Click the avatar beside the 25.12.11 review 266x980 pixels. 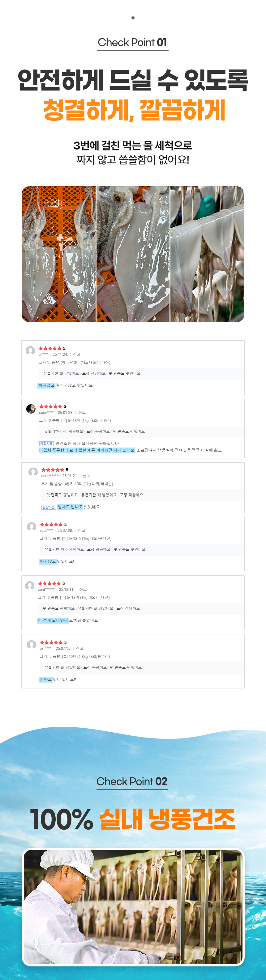pyautogui.click(x=30, y=586)
